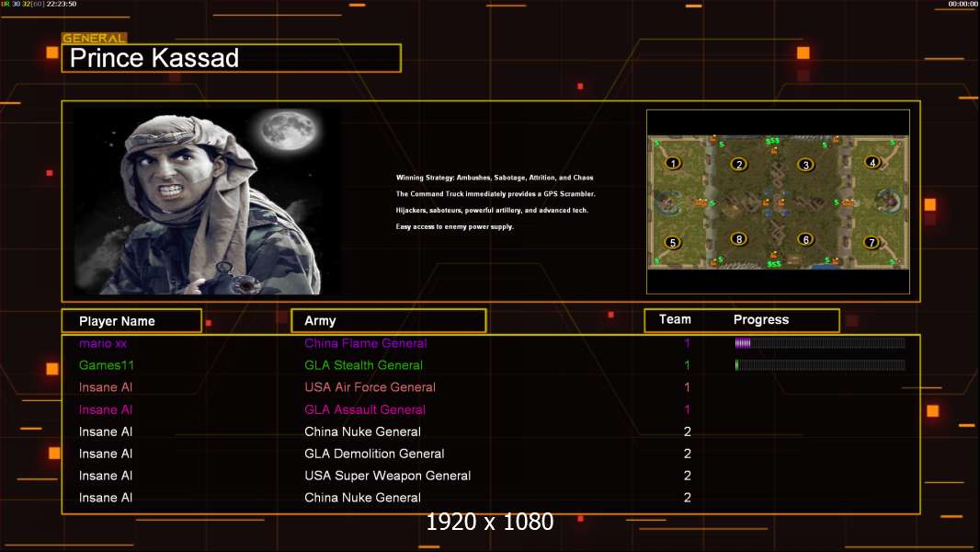This screenshot has width=980, height=552.
Task: Click mario xx's loading progress bar
Action: click(820, 342)
